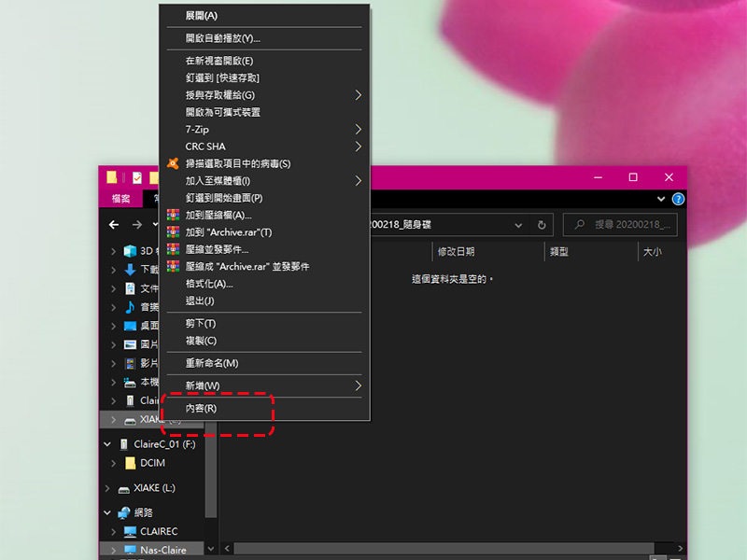Click the blue Downloads arrow icon

tap(130, 270)
